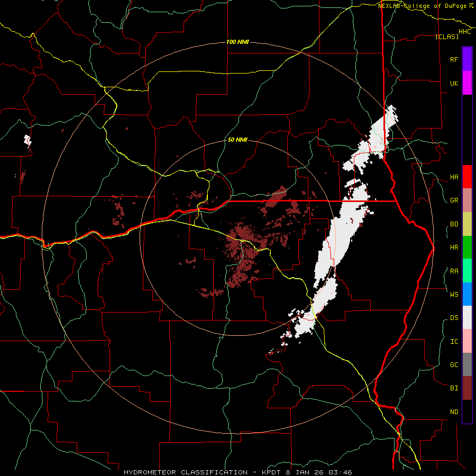Screen dimensions: 476x476
Task: Click the "ND" legend label text
Action: (454, 412)
